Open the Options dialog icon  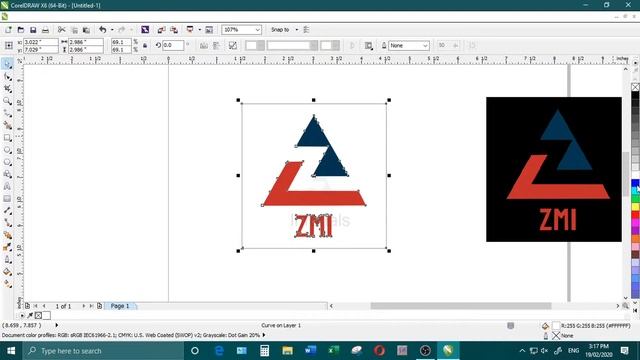(x=306, y=30)
